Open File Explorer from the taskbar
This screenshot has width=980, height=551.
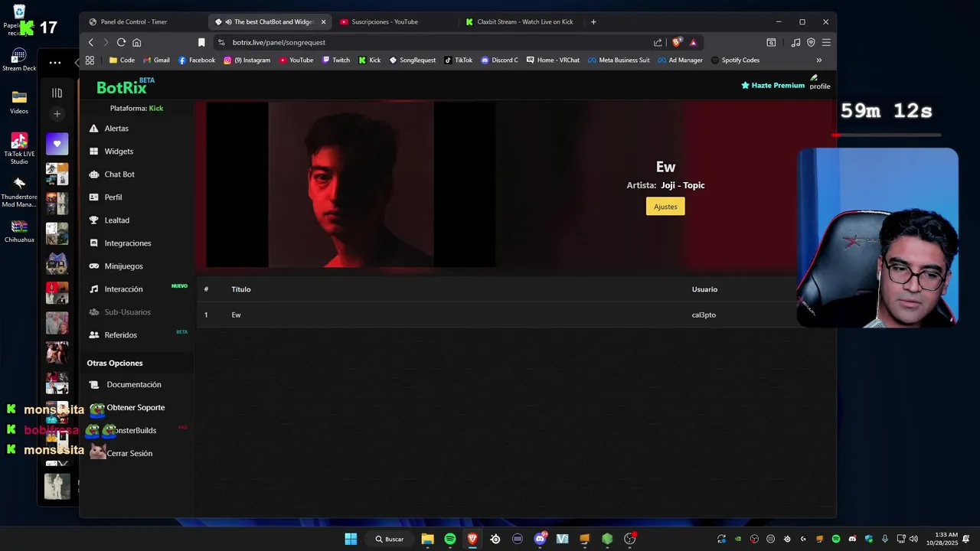(x=427, y=539)
